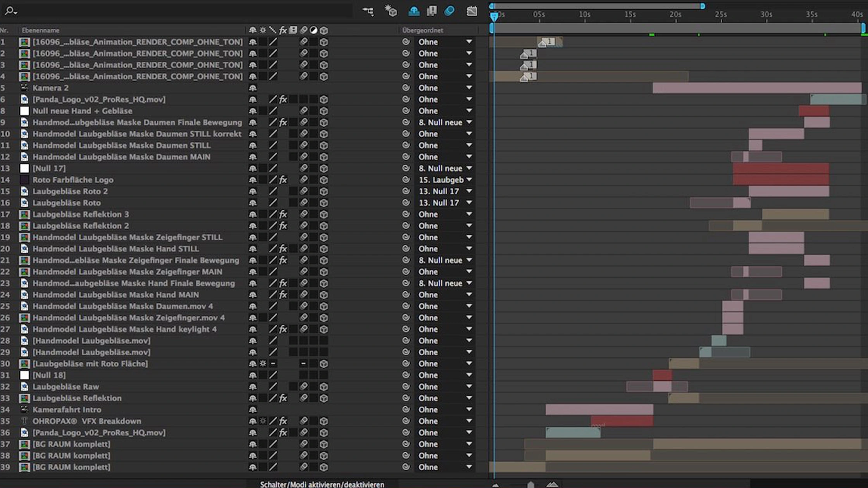Image resolution: width=868 pixels, height=488 pixels.
Task: Click the Nr. column header
Action: [x=4, y=30]
